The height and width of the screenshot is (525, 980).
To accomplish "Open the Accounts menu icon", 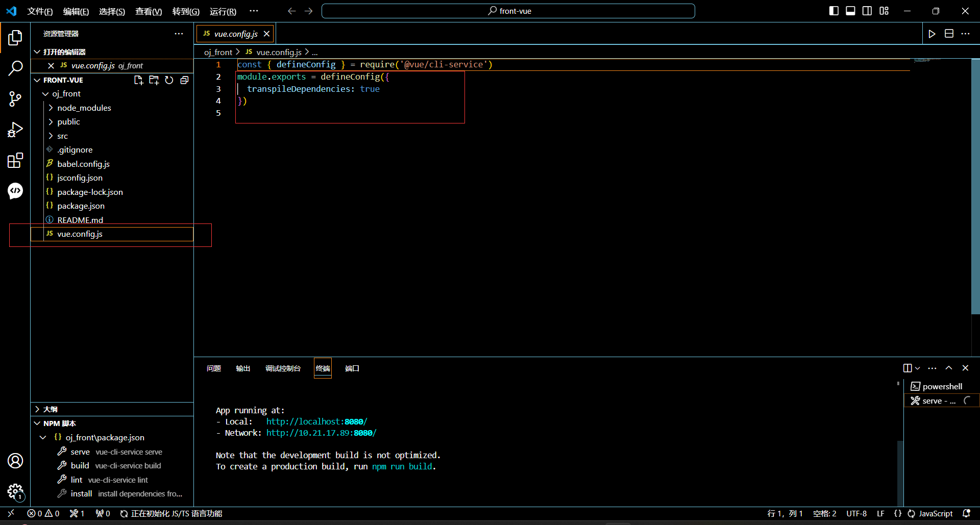I will pyautogui.click(x=15, y=461).
